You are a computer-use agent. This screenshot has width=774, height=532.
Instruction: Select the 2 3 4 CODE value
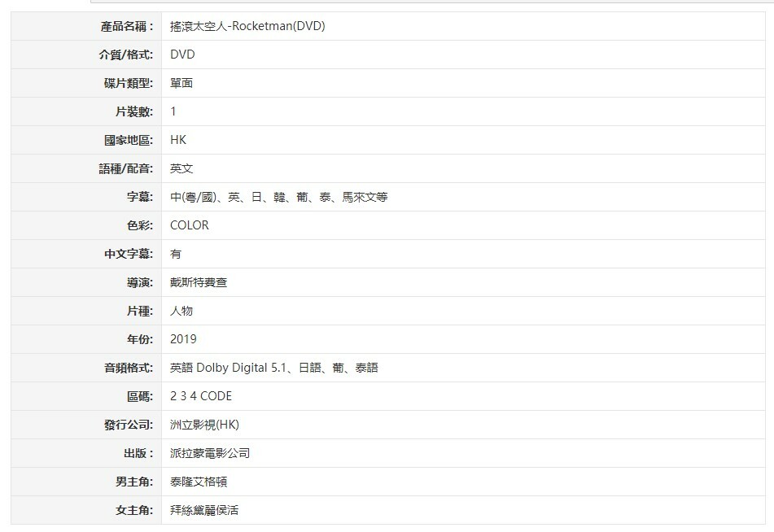[201, 396]
